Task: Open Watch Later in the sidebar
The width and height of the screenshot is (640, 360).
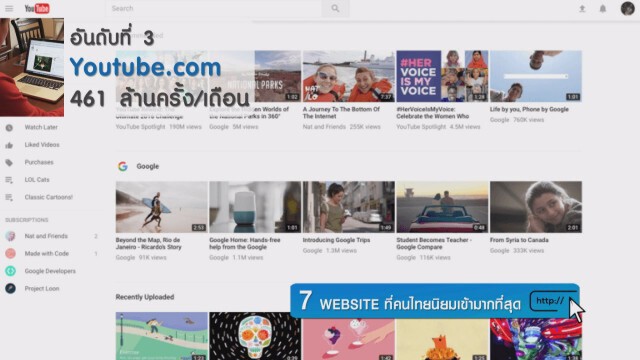Action: [41, 127]
